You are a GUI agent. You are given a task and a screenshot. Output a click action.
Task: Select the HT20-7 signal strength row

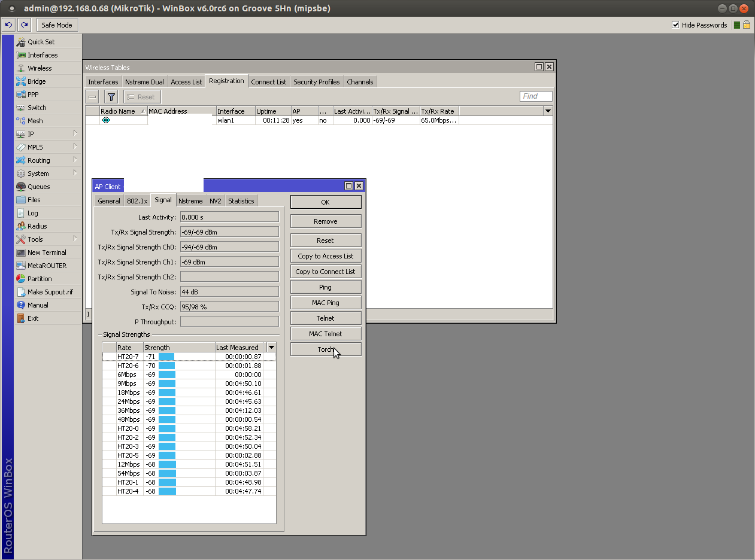click(189, 357)
